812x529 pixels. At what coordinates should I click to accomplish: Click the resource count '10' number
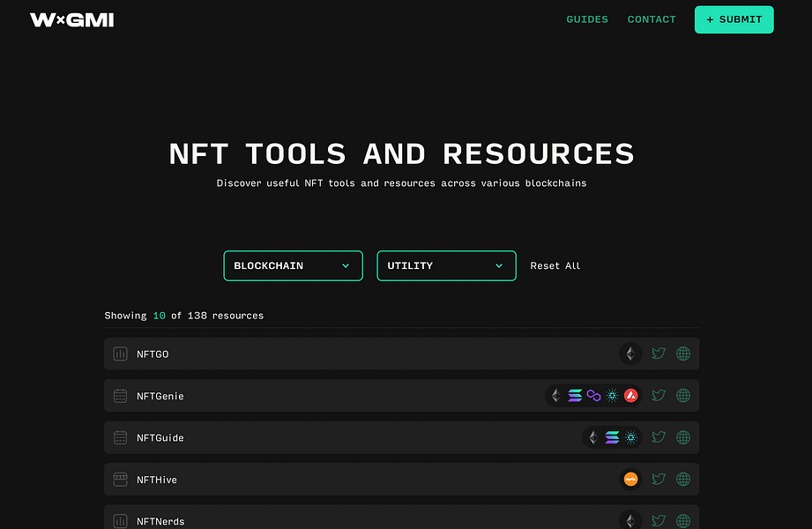coord(159,316)
